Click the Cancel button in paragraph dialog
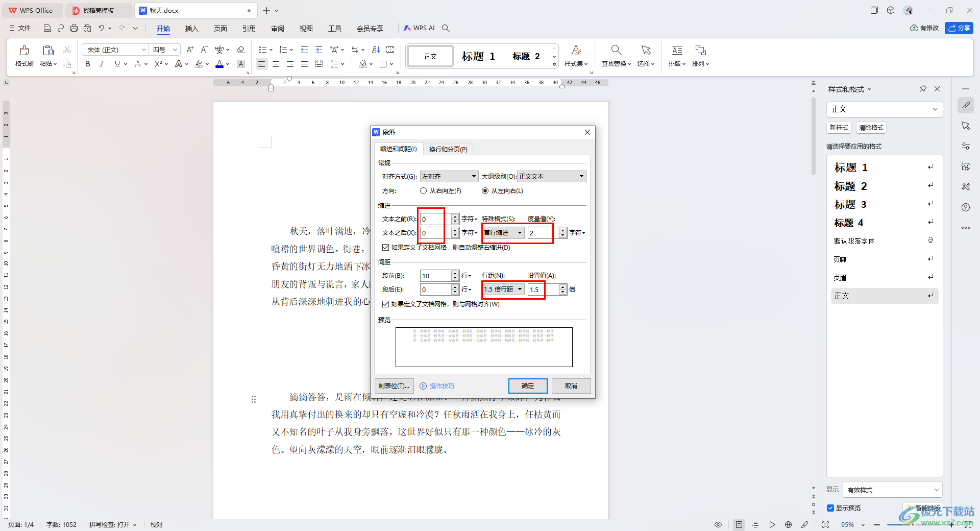 coord(571,385)
